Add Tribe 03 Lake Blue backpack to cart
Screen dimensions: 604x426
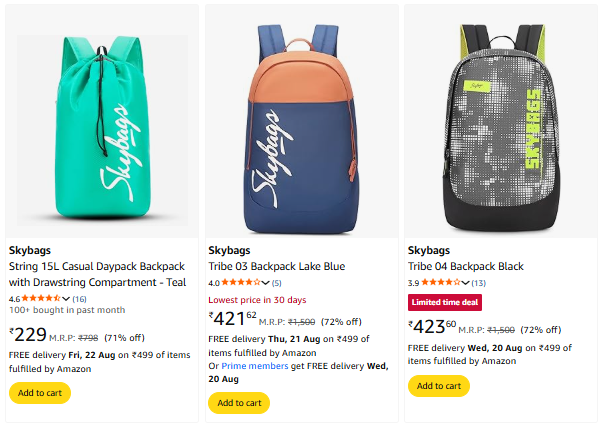pyautogui.click(x=239, y=403)
